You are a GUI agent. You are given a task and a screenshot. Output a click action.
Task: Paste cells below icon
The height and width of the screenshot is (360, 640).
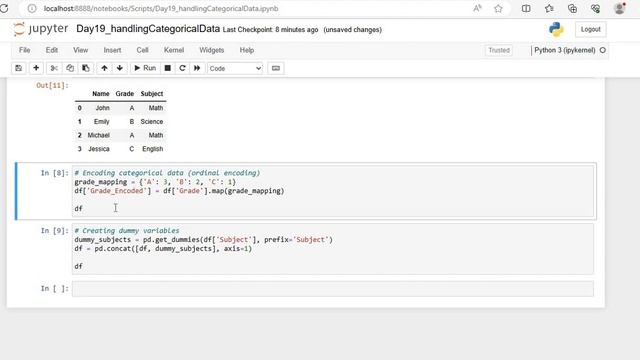86,68
